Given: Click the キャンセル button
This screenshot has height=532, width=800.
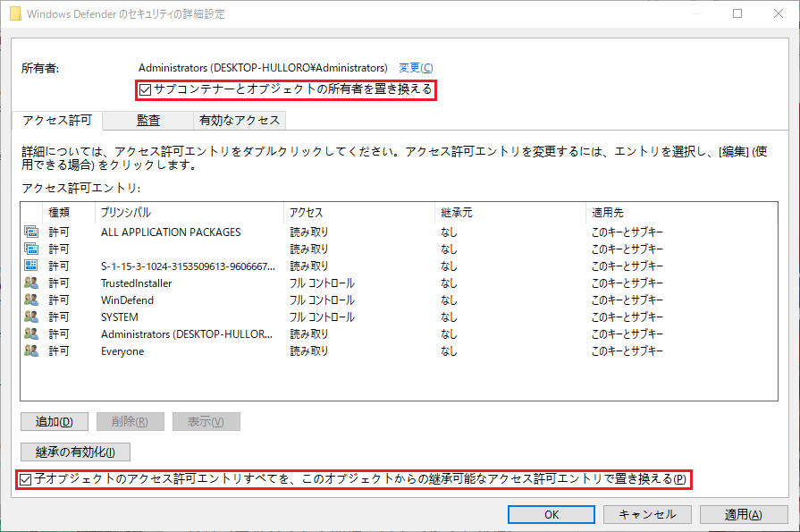Looking at the screenshot, I should [647, 515].
